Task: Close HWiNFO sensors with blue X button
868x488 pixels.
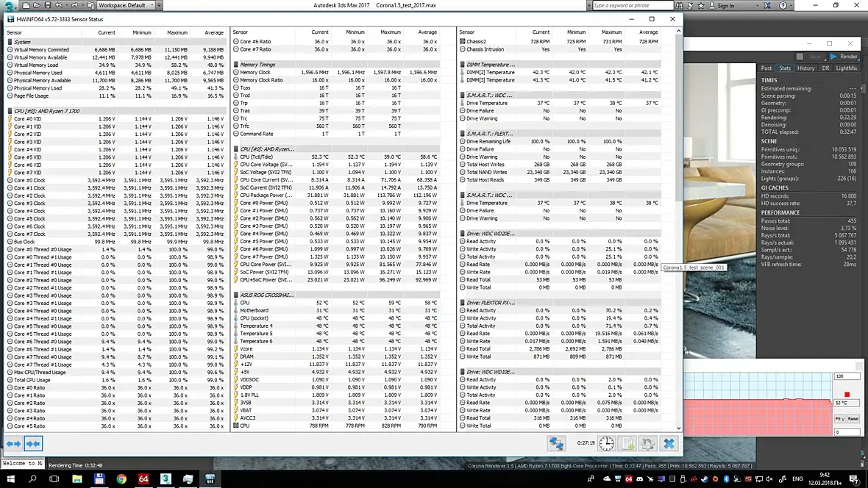Action: point(669,443)
